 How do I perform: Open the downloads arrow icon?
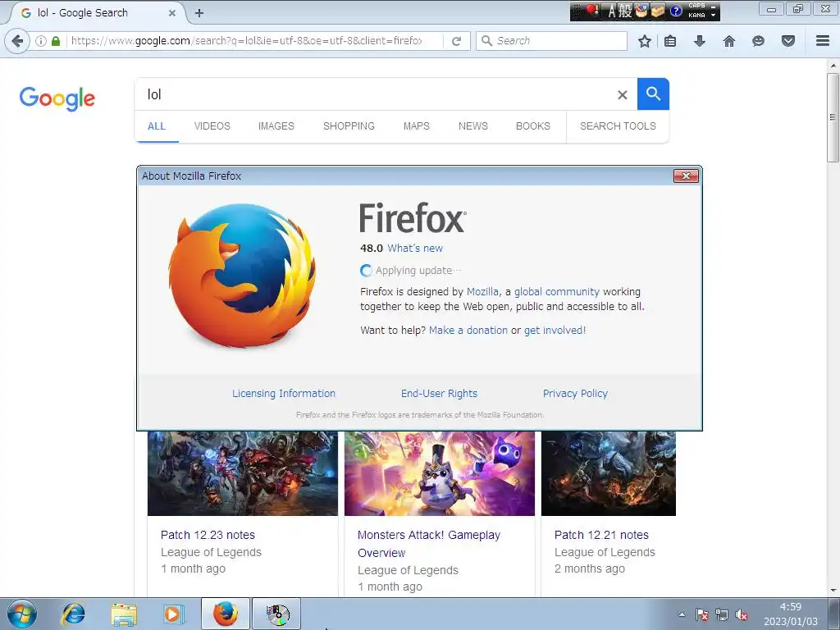[x=700, y=41]
